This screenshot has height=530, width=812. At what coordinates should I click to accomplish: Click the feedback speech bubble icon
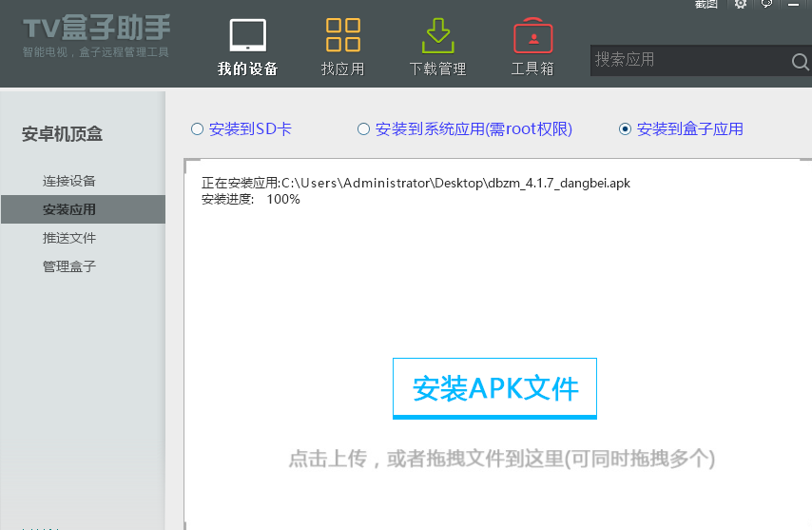click(x=766, y=5)
